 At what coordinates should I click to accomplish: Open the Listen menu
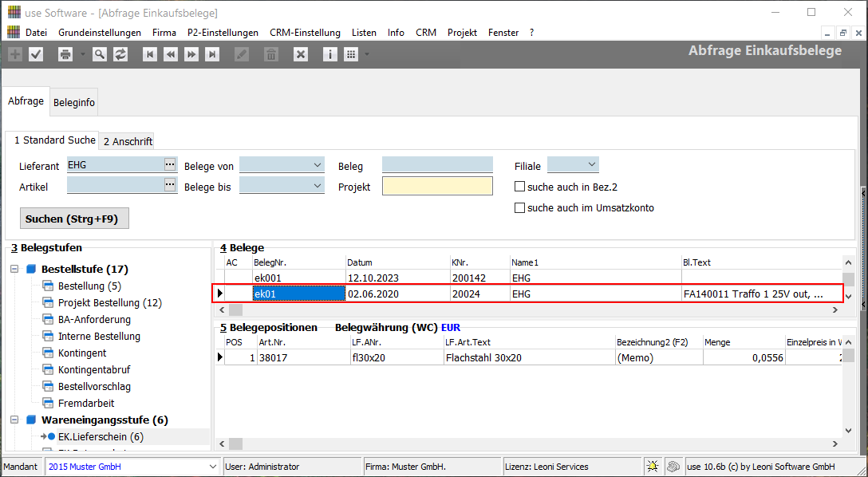coord(364,33)
